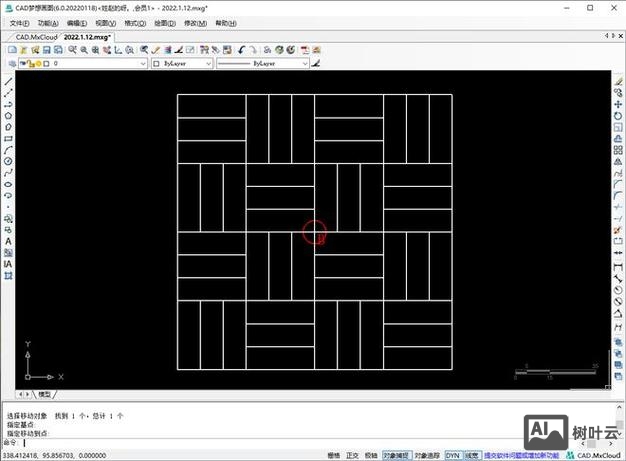Image resolution: width=626 pixels, height=461 pixels.
Task: Select the Circle draw tool
Action: (x=8, y=161)
